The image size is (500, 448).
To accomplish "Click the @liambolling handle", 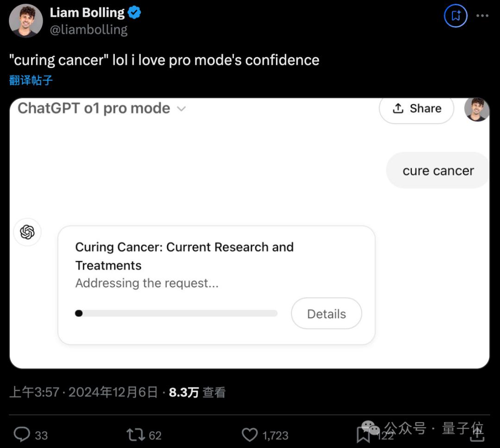I will [88, 30].
